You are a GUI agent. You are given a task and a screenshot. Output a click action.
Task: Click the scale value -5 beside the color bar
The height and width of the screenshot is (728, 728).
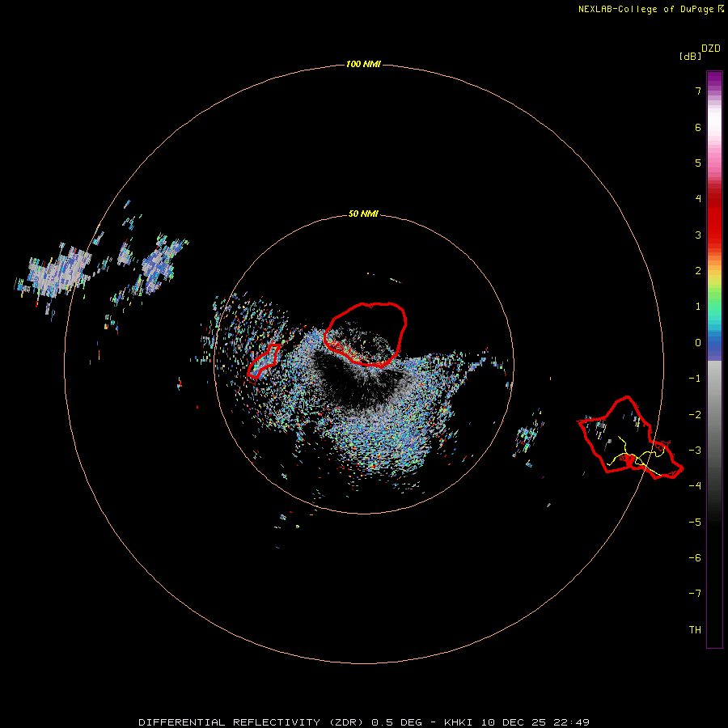tap(695, 523)
